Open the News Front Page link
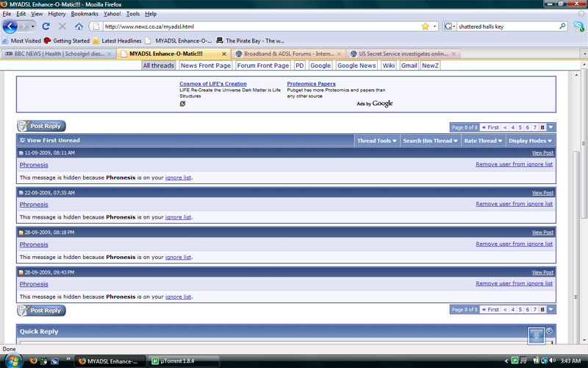 pos(206,66)
